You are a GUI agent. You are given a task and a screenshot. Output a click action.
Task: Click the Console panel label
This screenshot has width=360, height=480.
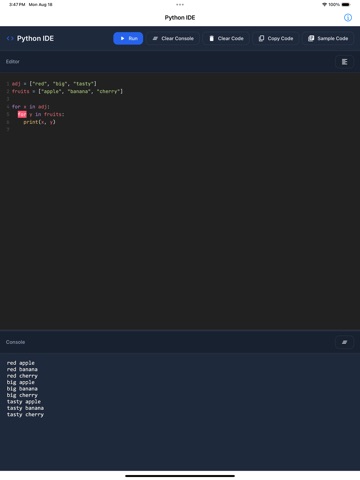(15, 342)
